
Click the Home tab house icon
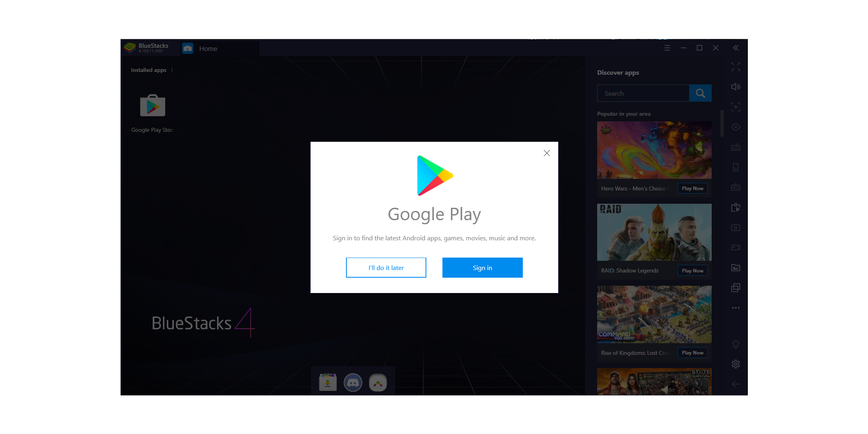[x=188, y=48]
